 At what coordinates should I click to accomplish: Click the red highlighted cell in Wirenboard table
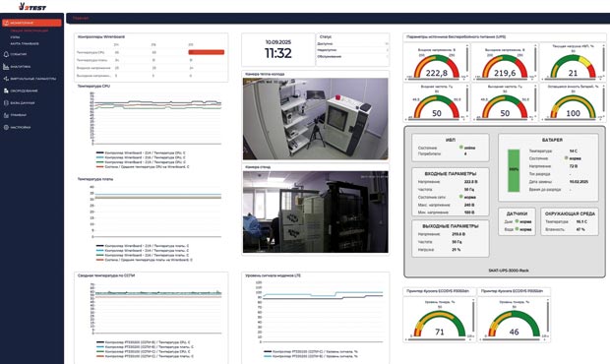tap(207, 52)
